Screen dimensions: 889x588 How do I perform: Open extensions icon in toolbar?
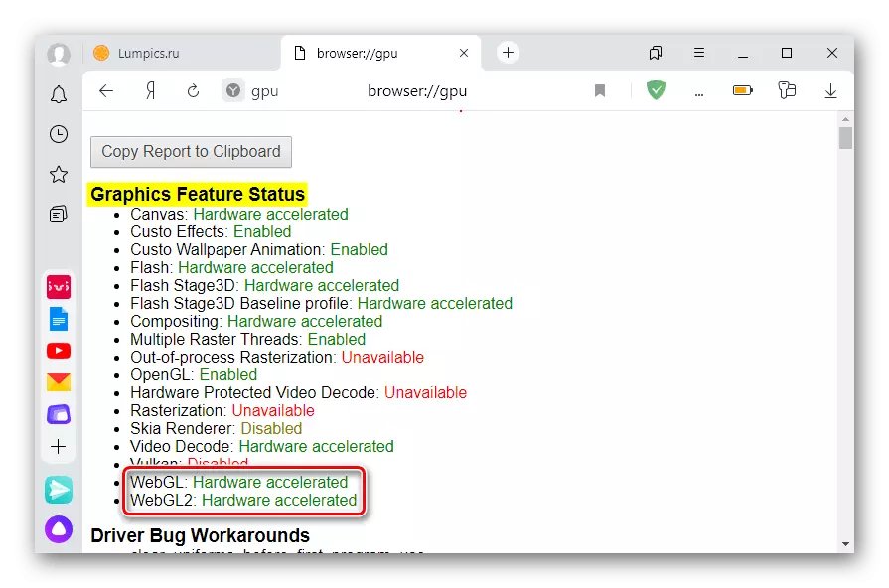click(787, 90)
